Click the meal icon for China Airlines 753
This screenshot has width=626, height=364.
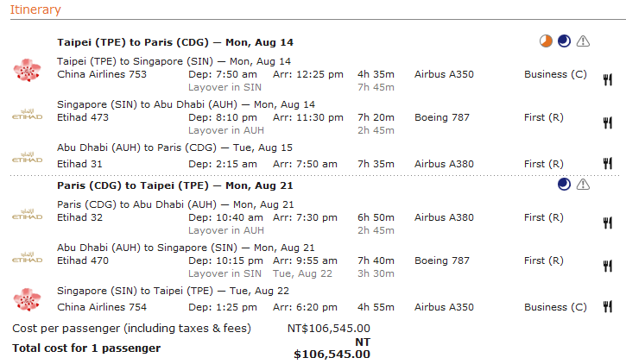607,80
